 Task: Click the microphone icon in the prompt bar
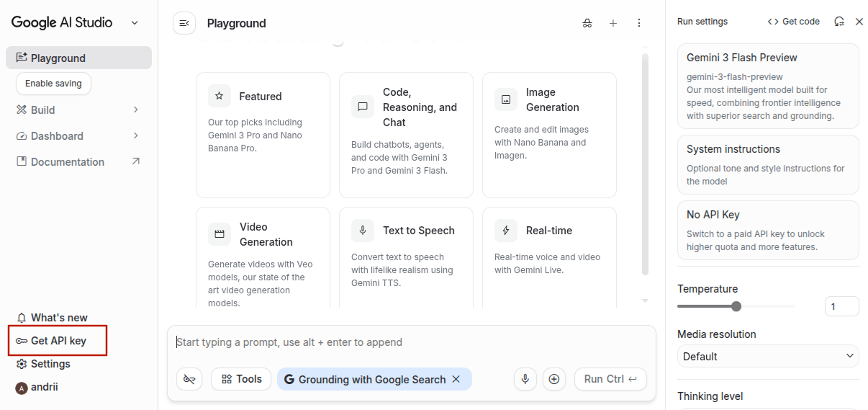[525, 379]
